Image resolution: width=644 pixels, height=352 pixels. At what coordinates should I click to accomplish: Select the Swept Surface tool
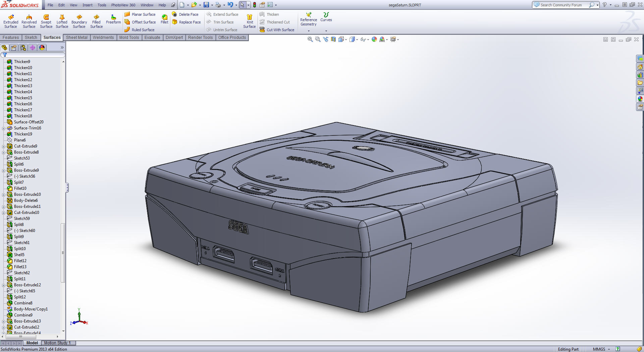(46, 21)
